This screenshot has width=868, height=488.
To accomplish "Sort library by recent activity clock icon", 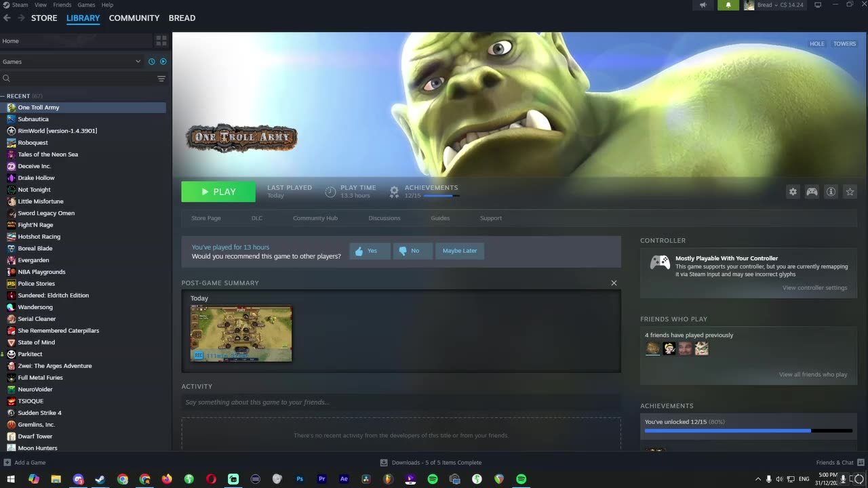I will [151, 62].
